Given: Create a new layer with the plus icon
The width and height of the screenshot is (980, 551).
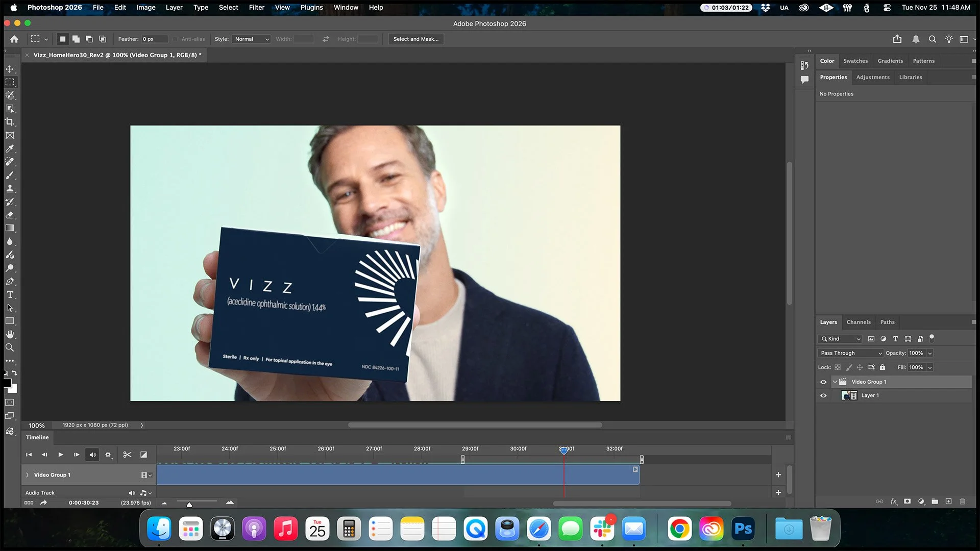Looking at the screenshot, I should coord(948,502).
